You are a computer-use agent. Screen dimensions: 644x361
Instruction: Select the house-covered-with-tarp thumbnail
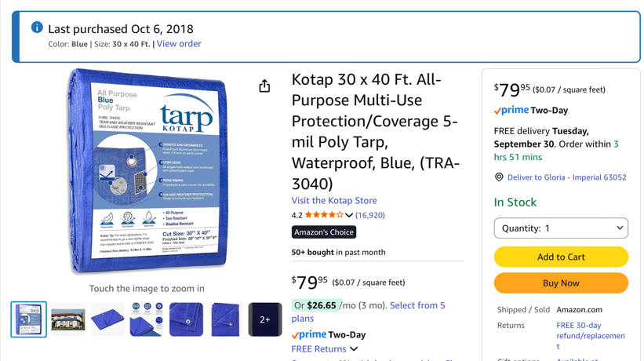(x=68, y=319)
